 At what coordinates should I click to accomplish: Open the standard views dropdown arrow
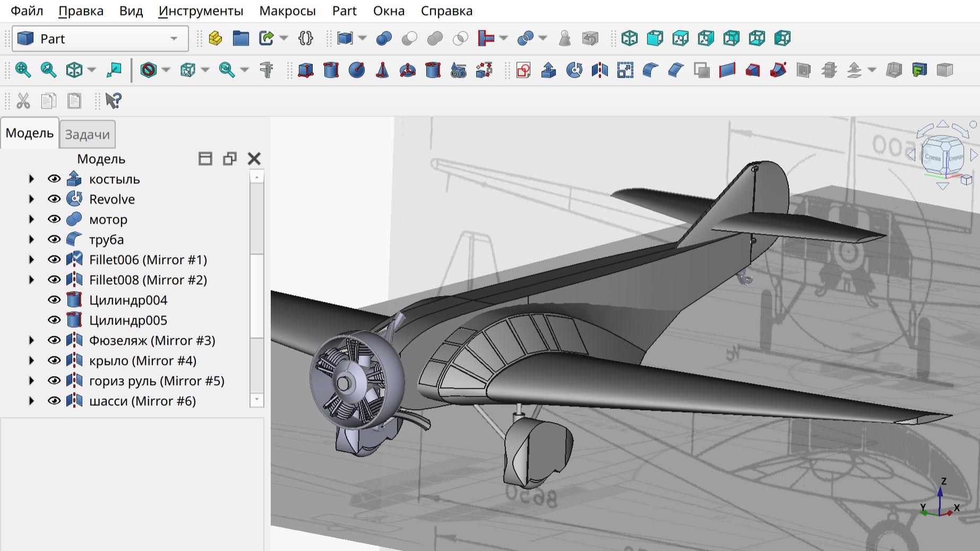92,70
